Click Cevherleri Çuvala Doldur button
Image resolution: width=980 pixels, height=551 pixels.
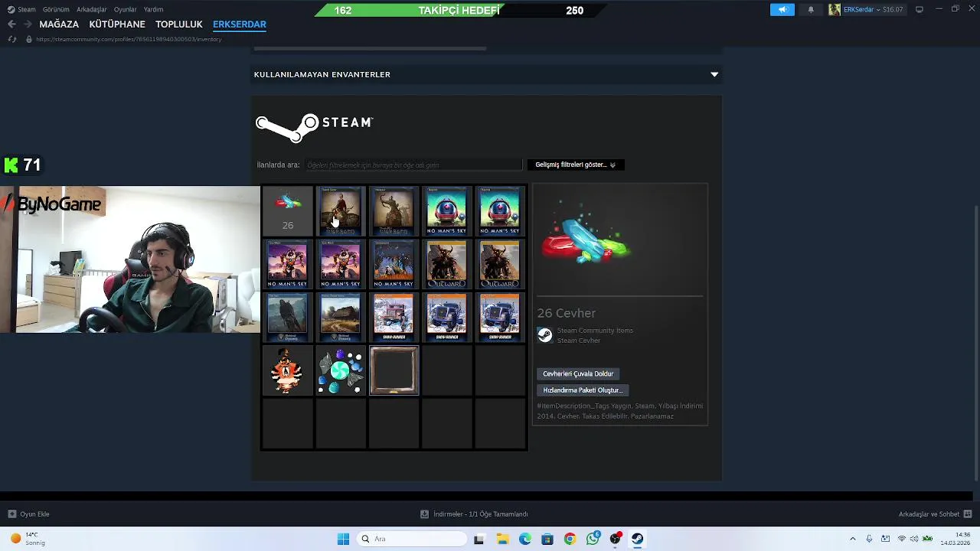click(x=578, y=373)
